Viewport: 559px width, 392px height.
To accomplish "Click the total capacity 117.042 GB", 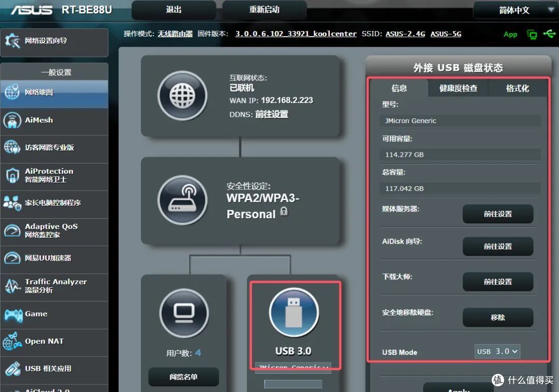I will pos(460,188).
